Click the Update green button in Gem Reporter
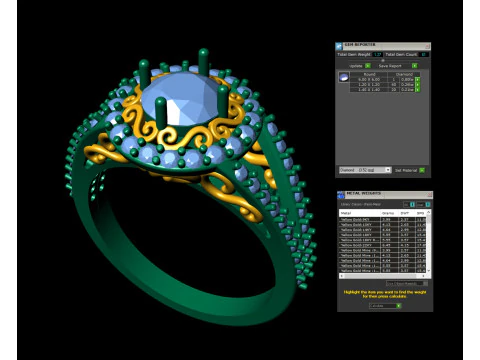480x360 pixels. click(368, 66)
